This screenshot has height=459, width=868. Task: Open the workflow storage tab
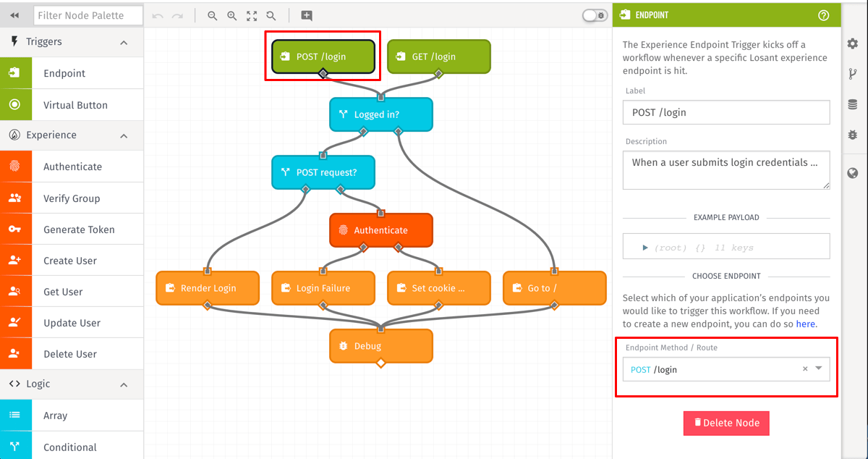(x=853, y=104)
